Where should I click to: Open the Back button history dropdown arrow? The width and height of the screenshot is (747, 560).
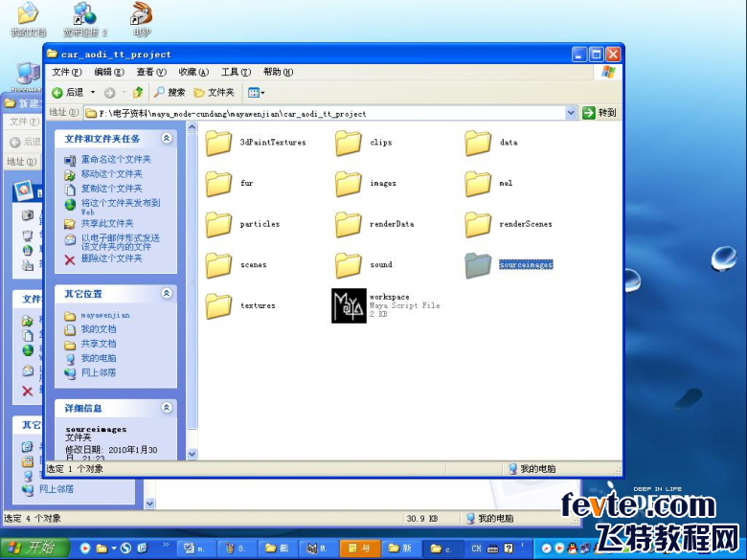(93, 93)
